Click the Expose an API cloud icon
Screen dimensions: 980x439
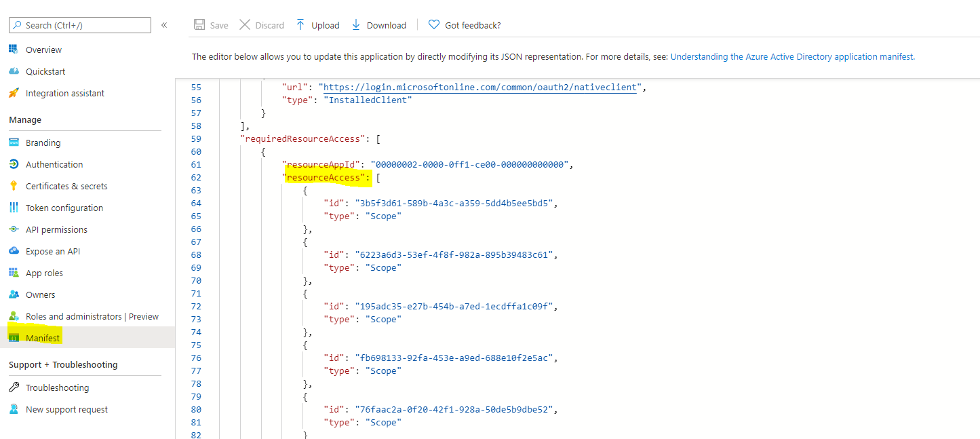(x=14, y=251)
